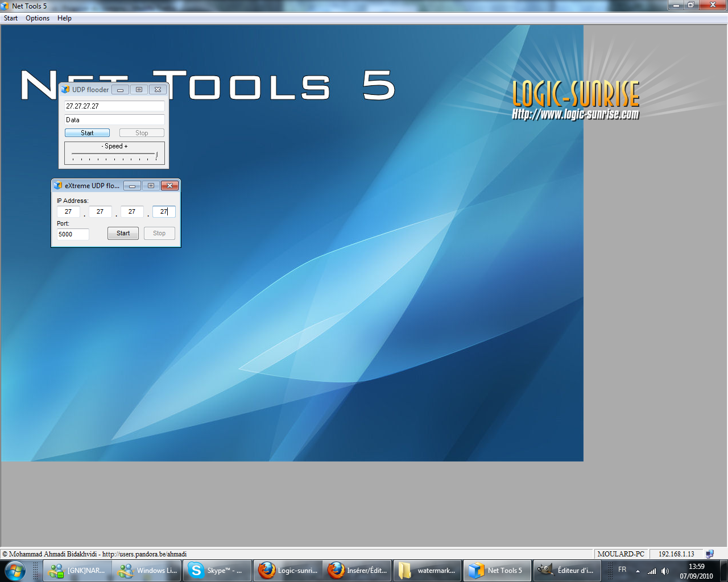Screen dimensions: 728x582
Task: Click Start in eXtreme UDP flooder
Action: point(123,234)
